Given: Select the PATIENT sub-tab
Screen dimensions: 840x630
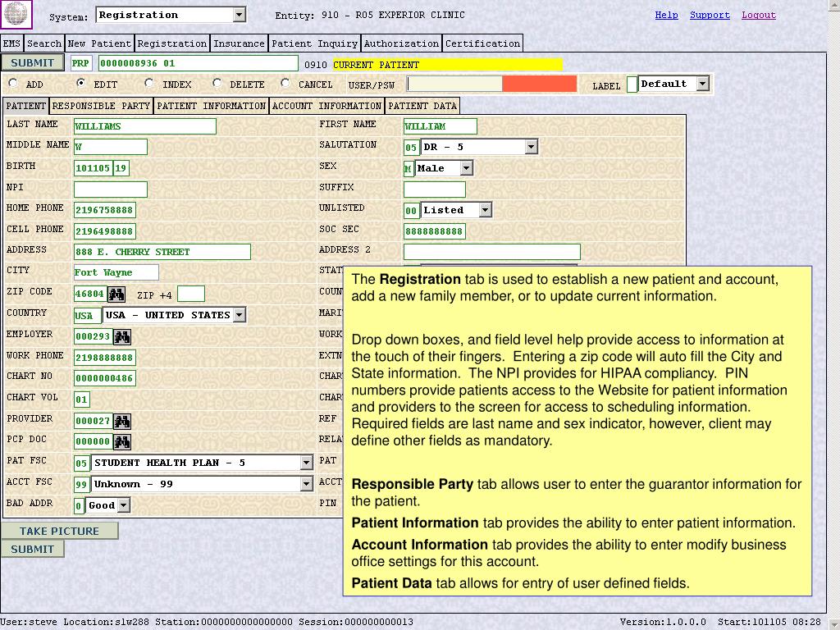Looking at the screenshot, I should coord(25,106).
